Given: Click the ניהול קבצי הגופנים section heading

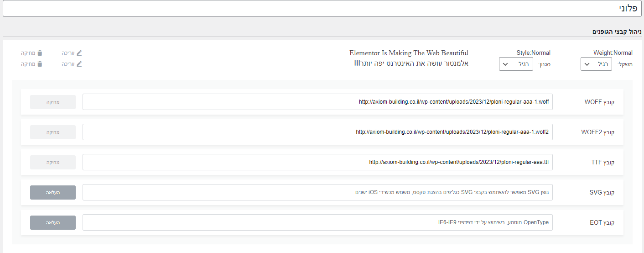Looking at the screenshot, I should coord(617,32).
